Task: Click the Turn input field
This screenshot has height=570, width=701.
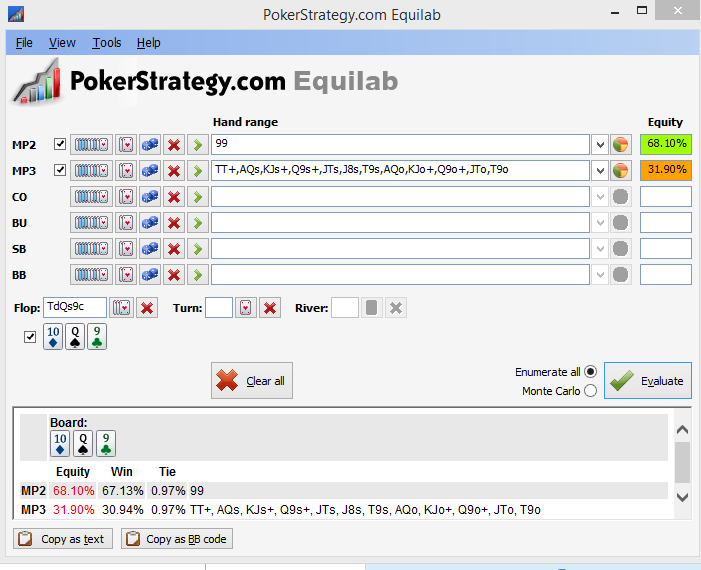Action: coord(219,308)
